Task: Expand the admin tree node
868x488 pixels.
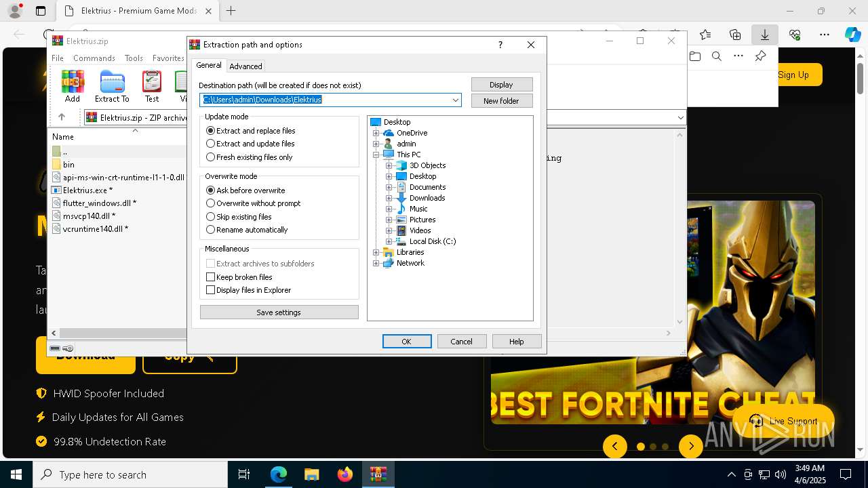Action: (376, 144)
